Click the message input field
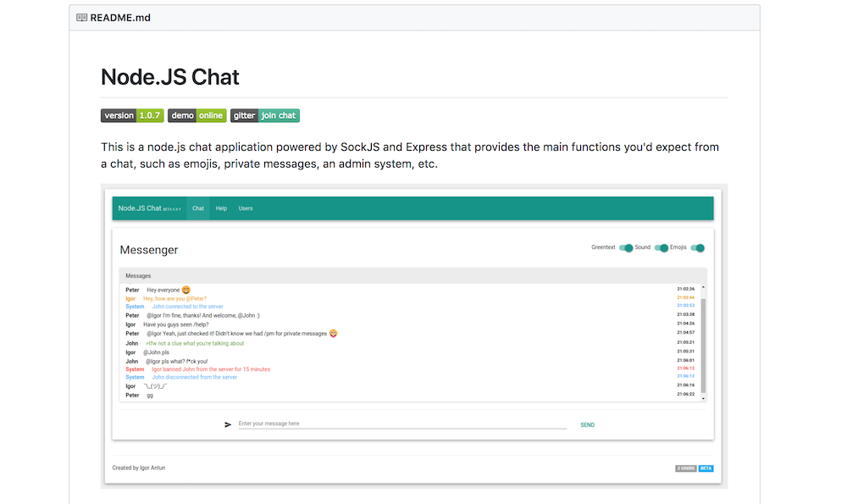 (402, 424)
